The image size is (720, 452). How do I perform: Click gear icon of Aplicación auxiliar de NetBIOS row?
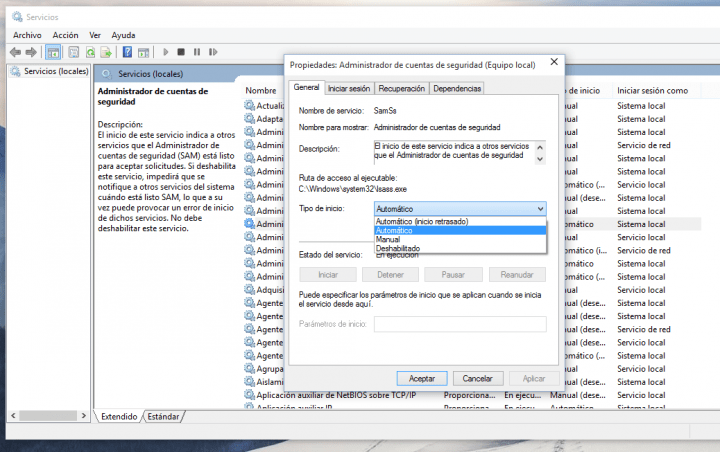point(249,395)
